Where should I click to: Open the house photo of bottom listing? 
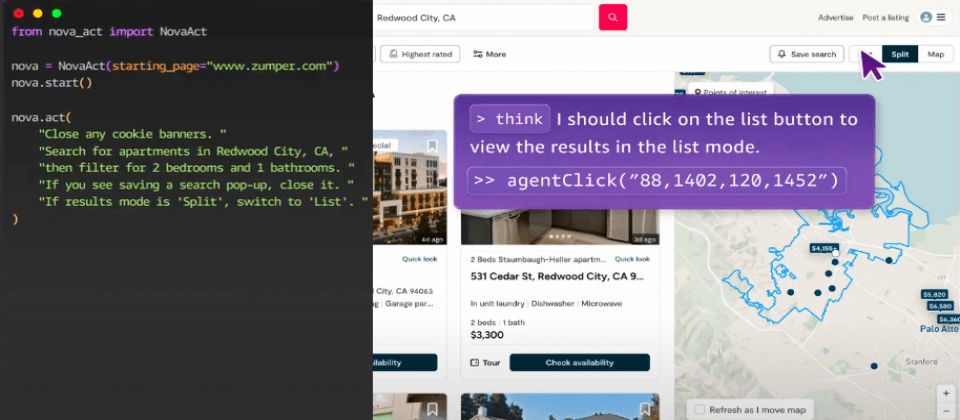[560, 407]
